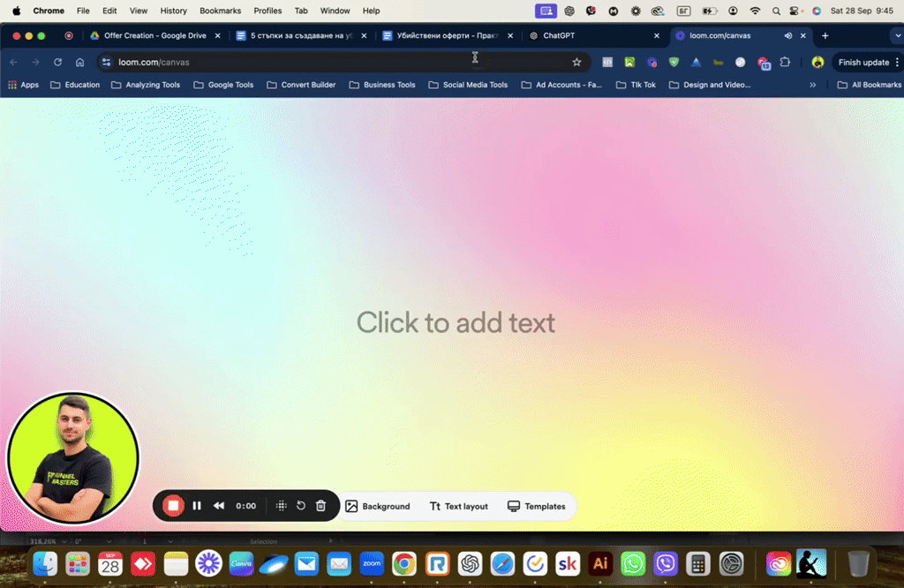Open the History menu
This screenshot has height=588, width=904.
174,11
